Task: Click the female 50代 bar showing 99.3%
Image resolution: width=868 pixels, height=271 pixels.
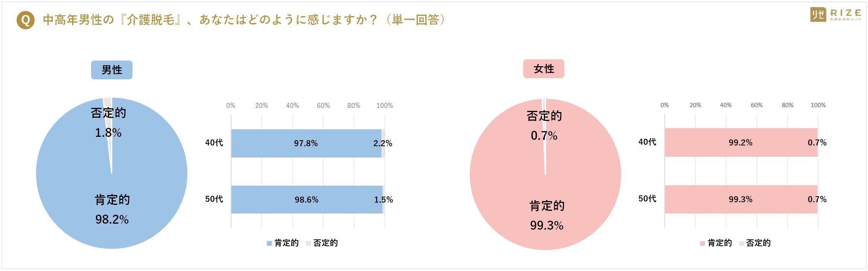Action: click(x=741, y=199)
